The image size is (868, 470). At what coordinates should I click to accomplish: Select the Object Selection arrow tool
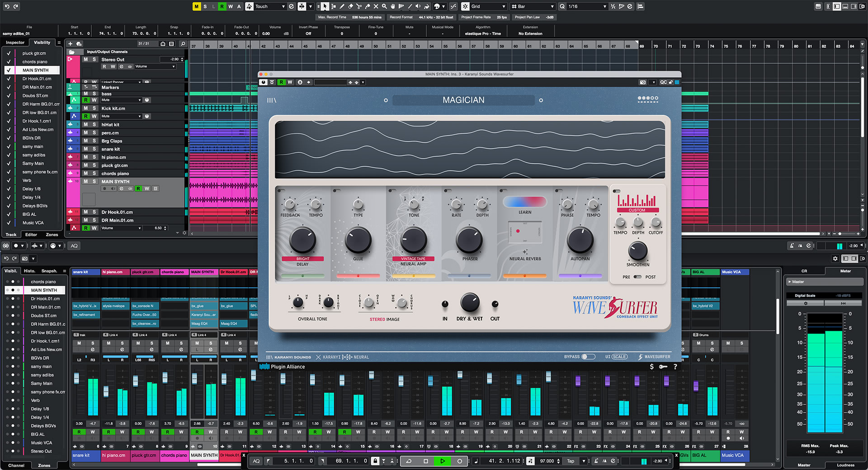[325, 6]
